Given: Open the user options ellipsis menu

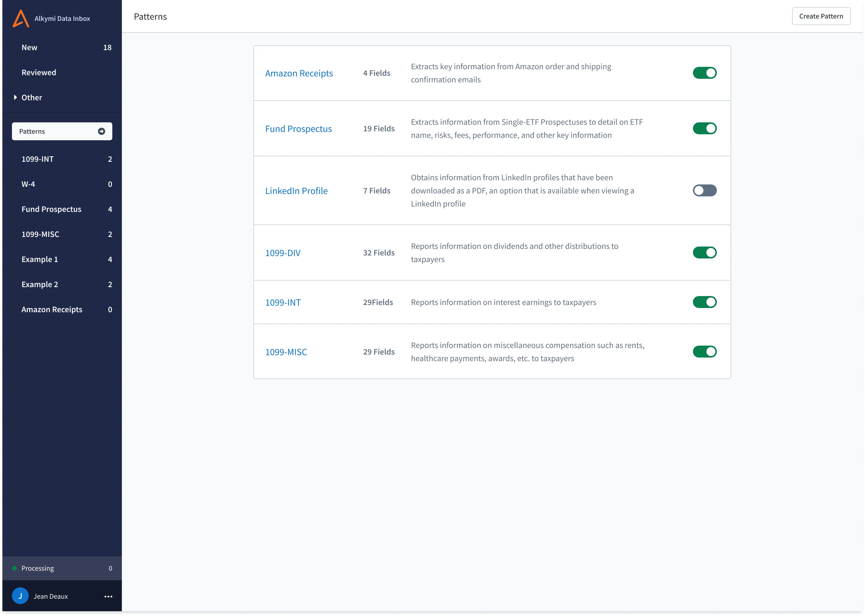Looking at the screenshot, I should 108,596.
